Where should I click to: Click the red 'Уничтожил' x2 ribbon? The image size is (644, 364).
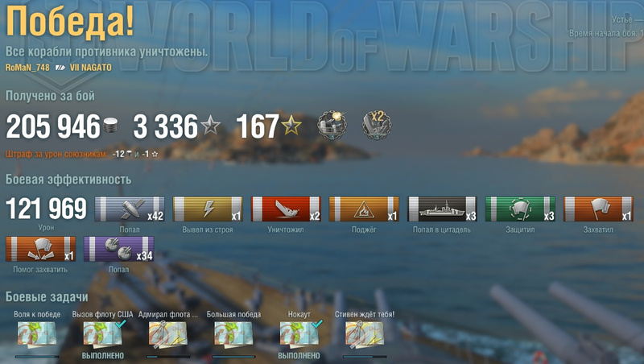coord(286,209)
